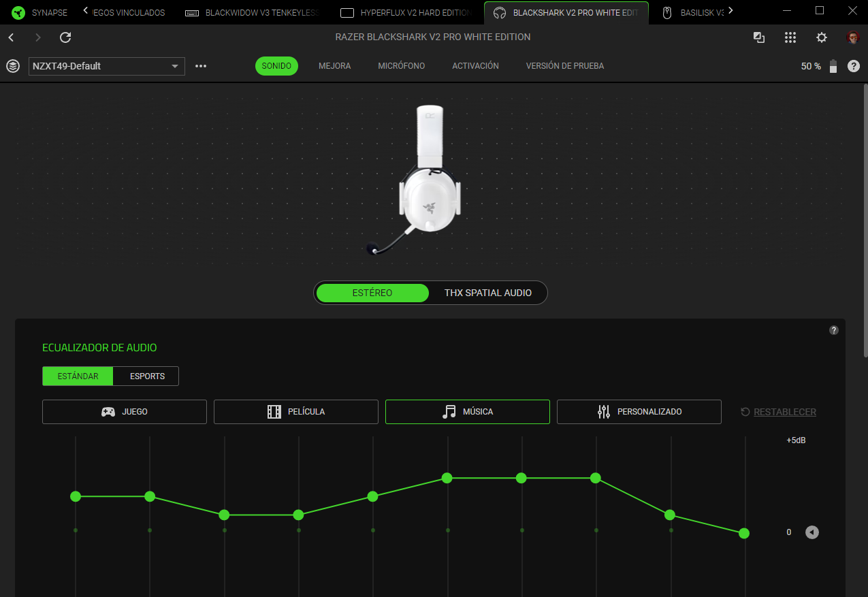Image resolution: width=868 pixels, height=597 pixels.
Task: Open the Micrófono tab
Action: (401, 66)
